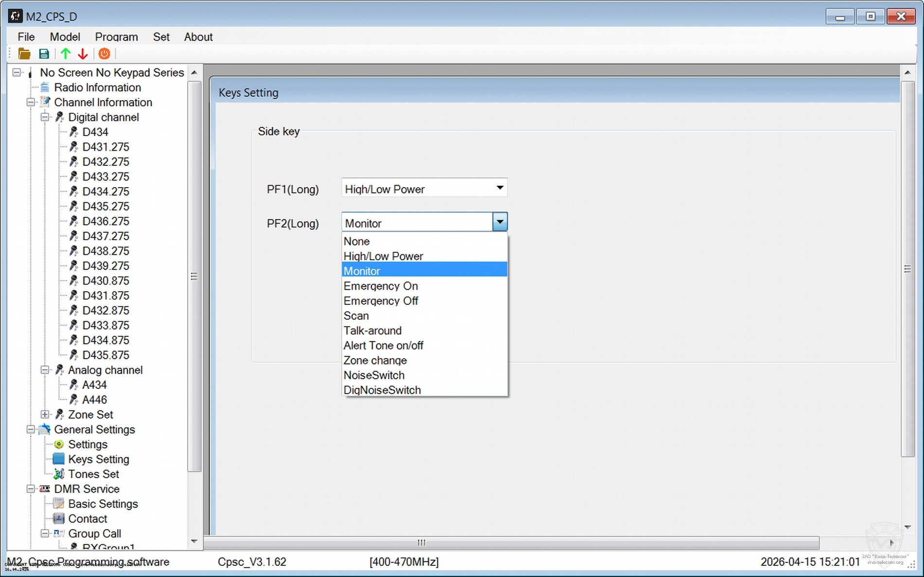924x577 pixels.
Task: Open the Program menu
Action: 116,37
